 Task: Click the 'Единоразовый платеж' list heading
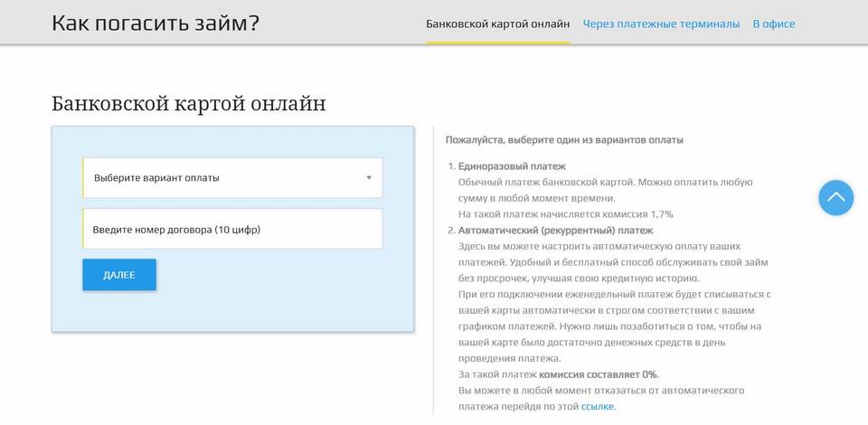click(512, 166)
